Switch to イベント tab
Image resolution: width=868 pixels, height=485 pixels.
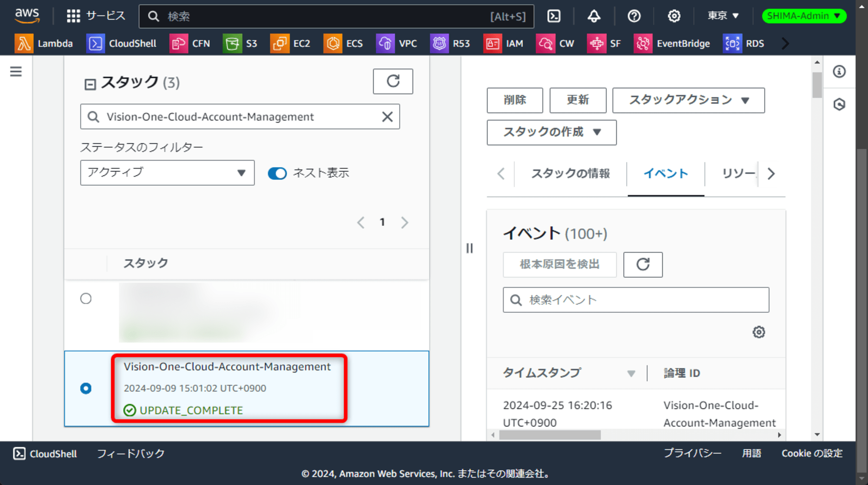(666, 174)
